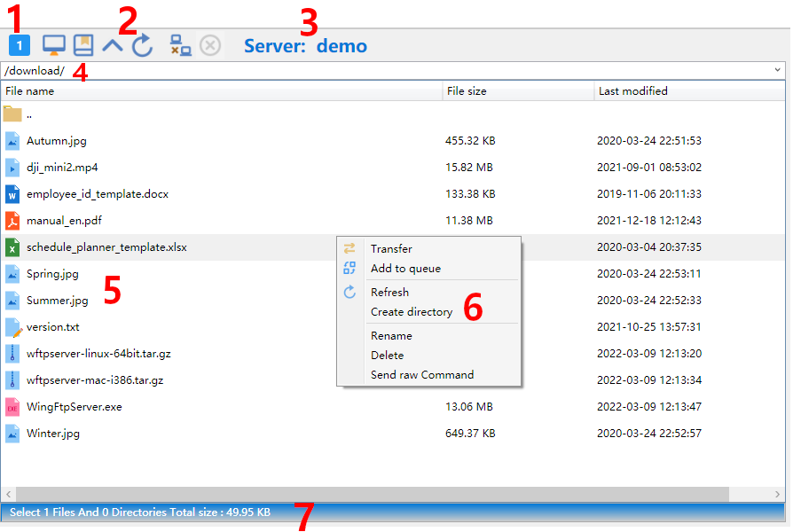Select the Spring.jpg file name
793x532 pixels.
(52, 274)
